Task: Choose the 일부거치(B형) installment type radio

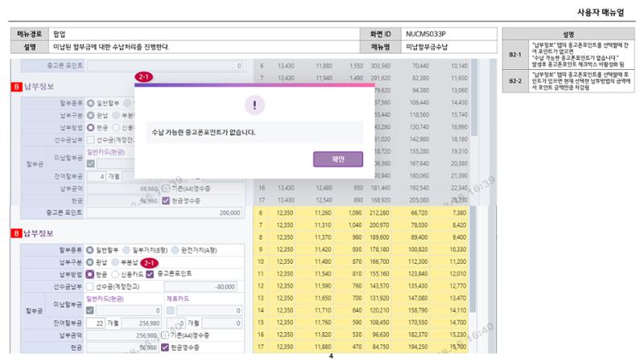Action: tap(126, 249)
